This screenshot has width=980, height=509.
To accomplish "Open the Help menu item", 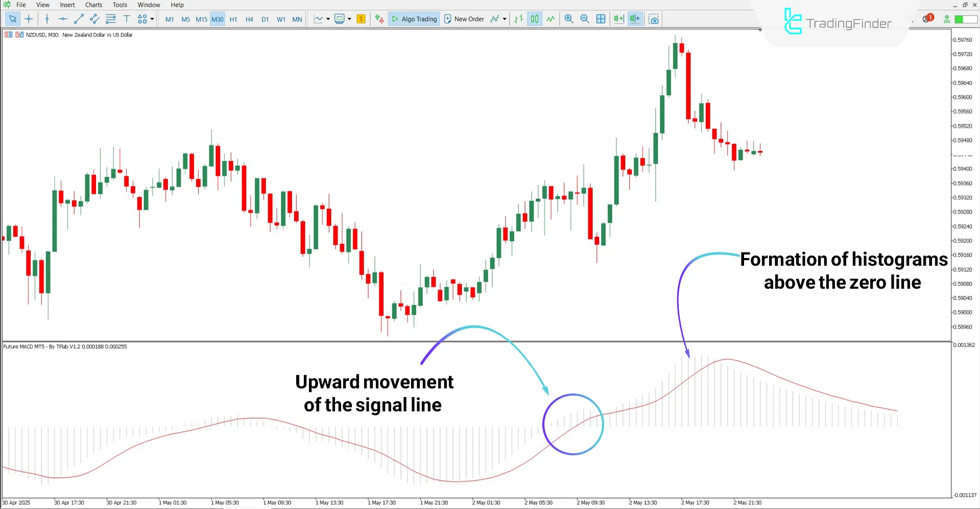I will 177,5.
